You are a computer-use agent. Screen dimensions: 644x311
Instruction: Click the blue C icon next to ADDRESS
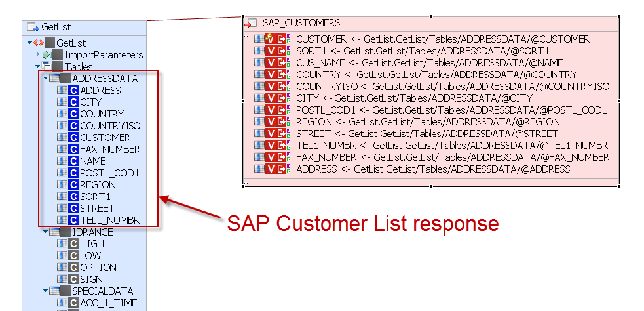click(73, 90)
